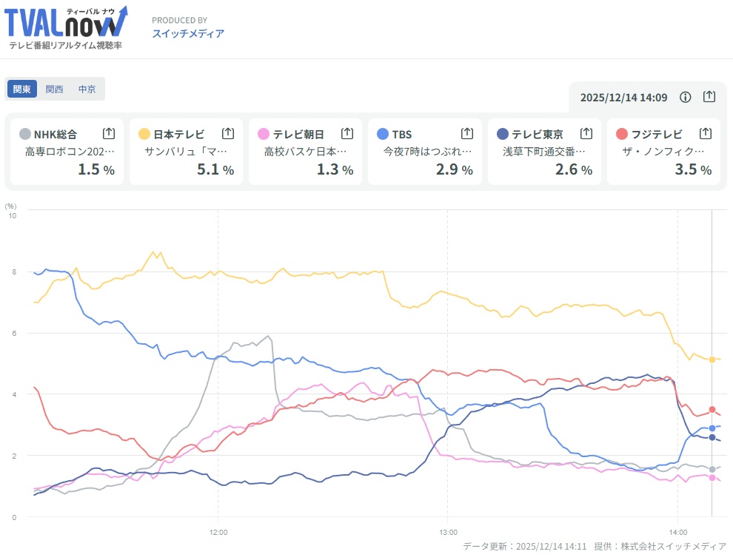
Task: Click the gray NHK総合 color dot
Action: click(25, 134)
